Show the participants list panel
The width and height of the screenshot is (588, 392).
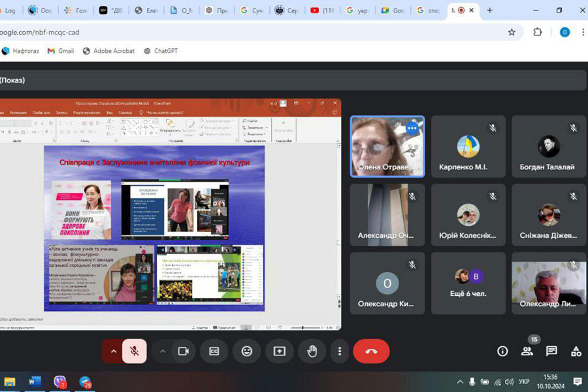pos(527,351)
